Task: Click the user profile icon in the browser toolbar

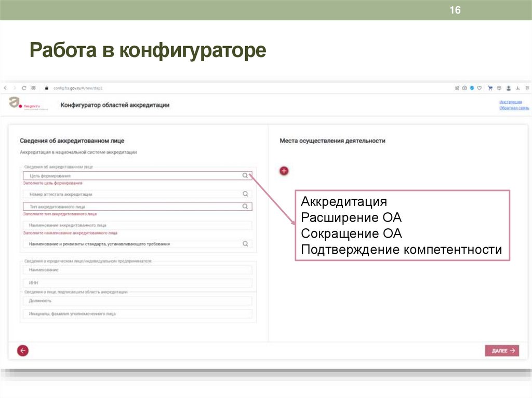Action: click(509, 88)
